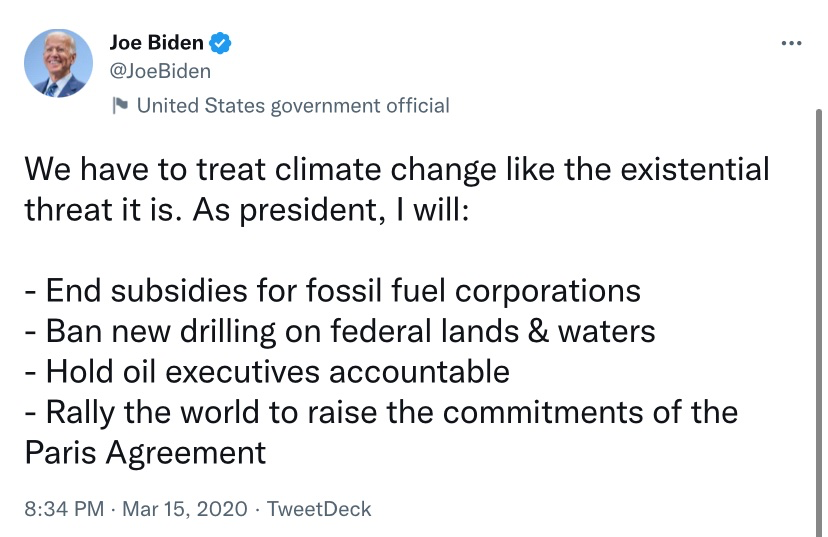
Task: Click the first line mentioning climate change
Action: pos(396,168)
